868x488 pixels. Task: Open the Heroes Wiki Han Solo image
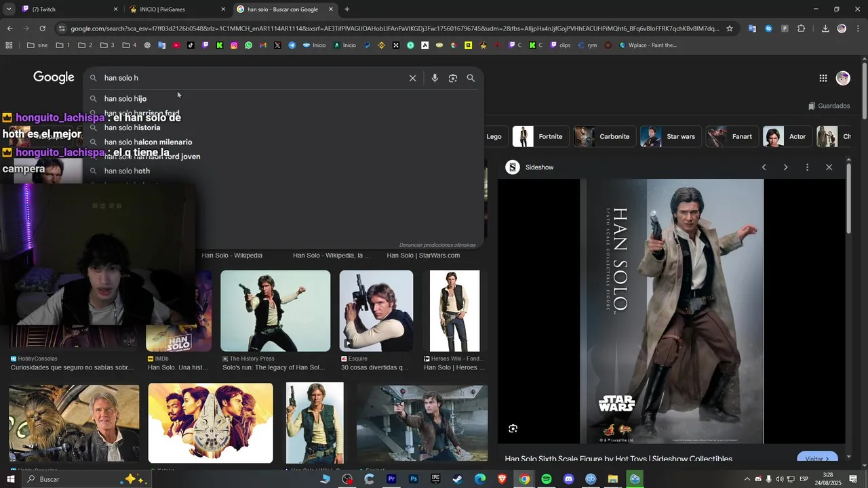[x=454, y=311]
